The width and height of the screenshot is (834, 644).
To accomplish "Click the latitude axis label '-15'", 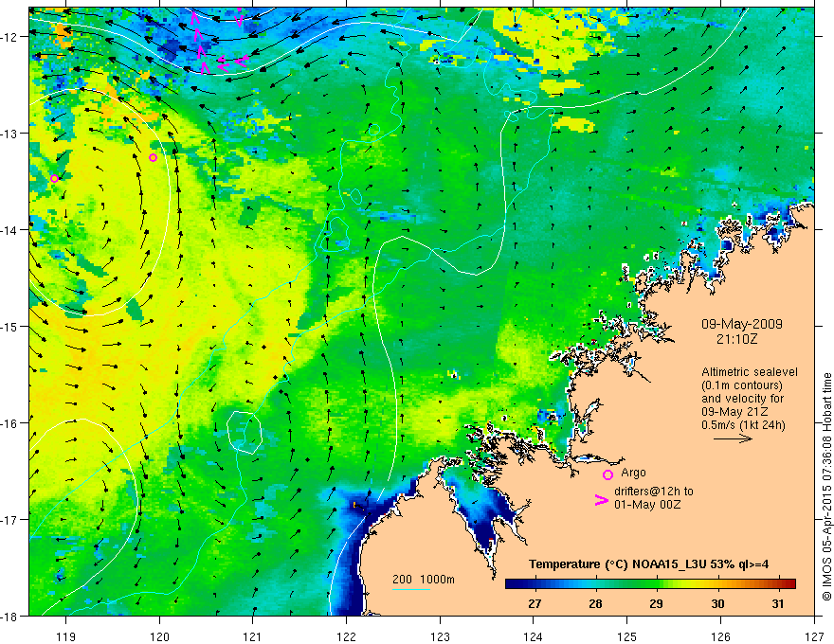I will 10,326.
